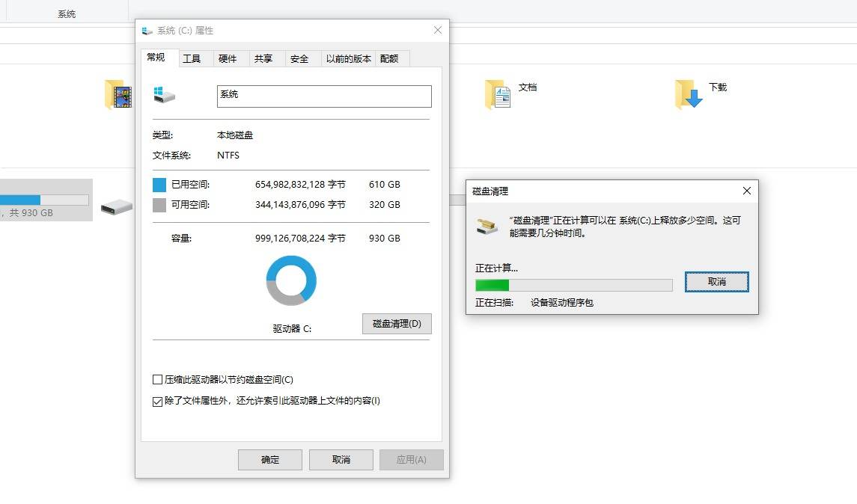The height and width of the screenshot is (504, 857).
Task: Switch to the 共享 tab
Action: [x=263, y=58]
